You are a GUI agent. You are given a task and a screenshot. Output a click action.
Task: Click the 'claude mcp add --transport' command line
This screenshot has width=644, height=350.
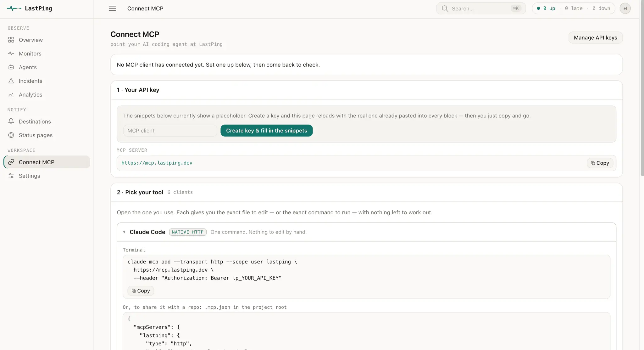click(x=212, y=262)
